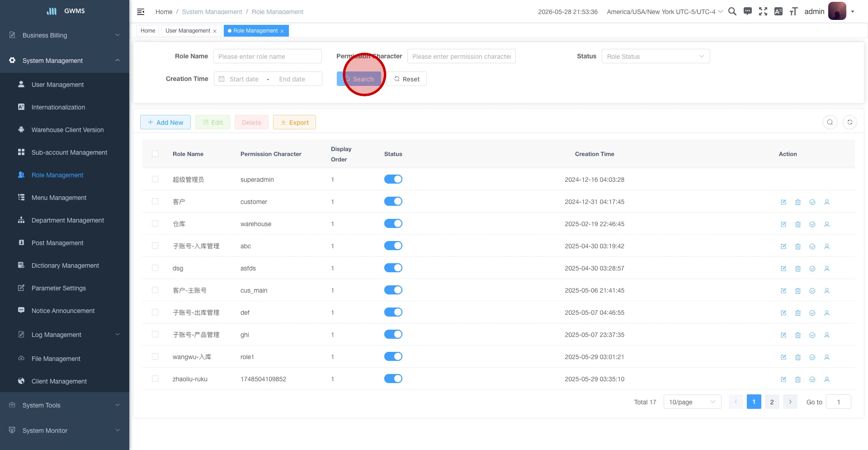Viewport: 868px width, 450px height.
Task: Close the Role Management tab
Action: coord(282,31)
